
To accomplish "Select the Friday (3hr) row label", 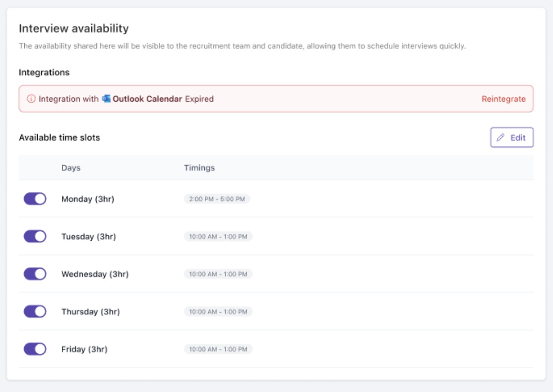I will coord(84,349).
